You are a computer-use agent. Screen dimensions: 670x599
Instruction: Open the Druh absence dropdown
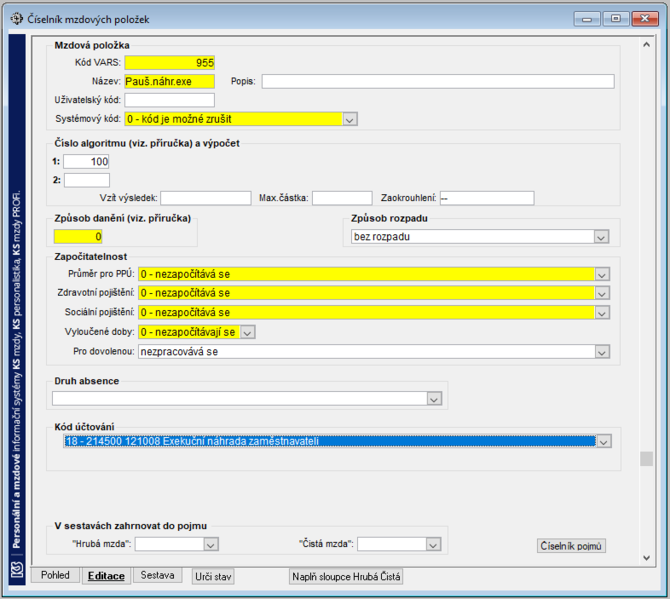(x=434, y=399)
